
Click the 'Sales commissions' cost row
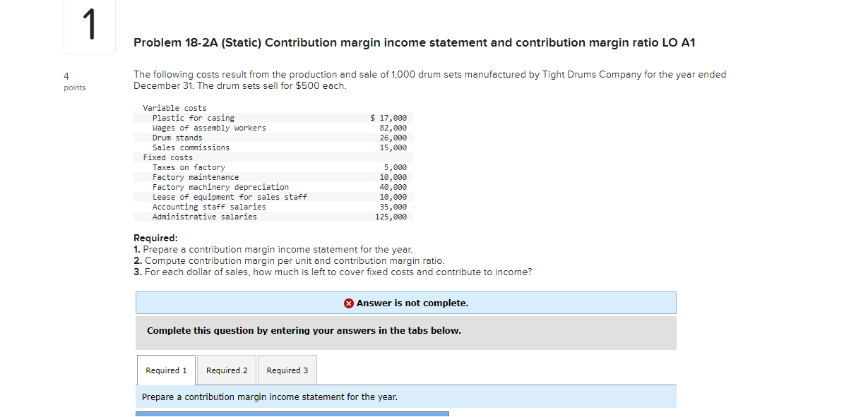pyautogui.click(x=275, y=147)
